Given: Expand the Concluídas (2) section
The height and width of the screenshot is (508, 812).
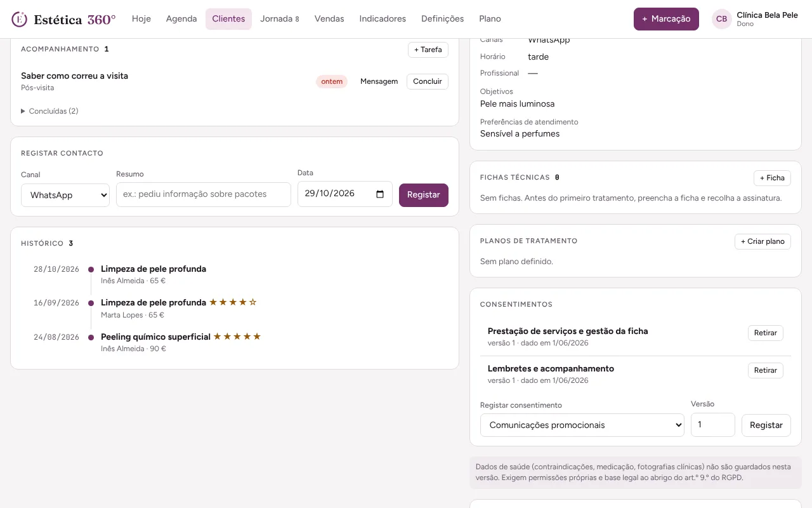Looking at the screenshot, I should (x=49, y=111).
